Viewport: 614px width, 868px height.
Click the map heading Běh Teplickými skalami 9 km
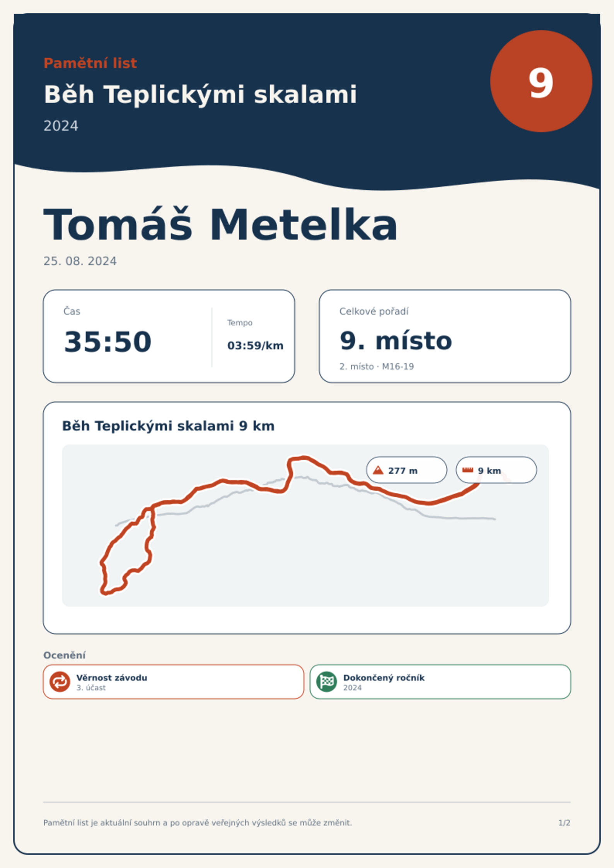click(x=169, y=426)
